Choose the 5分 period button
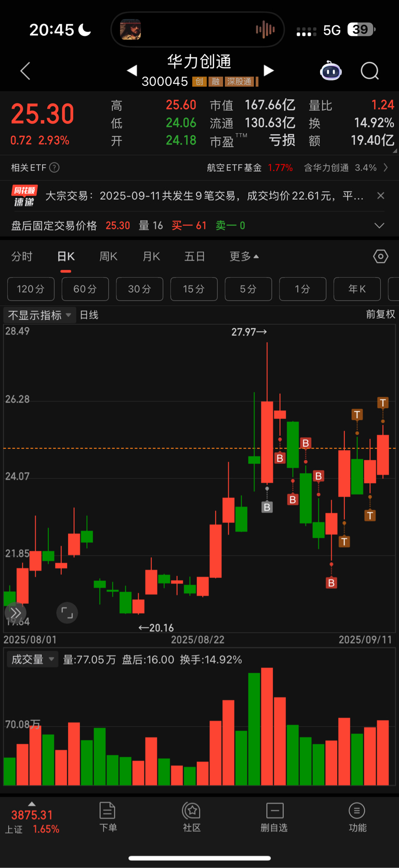Image resolution: width=399 pixels, height=868 pixels. 248,289
